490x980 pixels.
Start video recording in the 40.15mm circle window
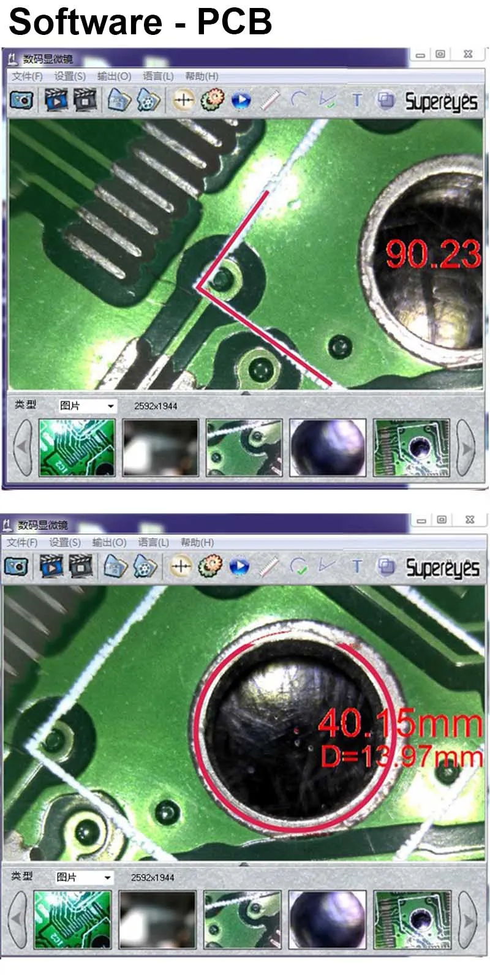pyautogui.click(x=51, y=566)
